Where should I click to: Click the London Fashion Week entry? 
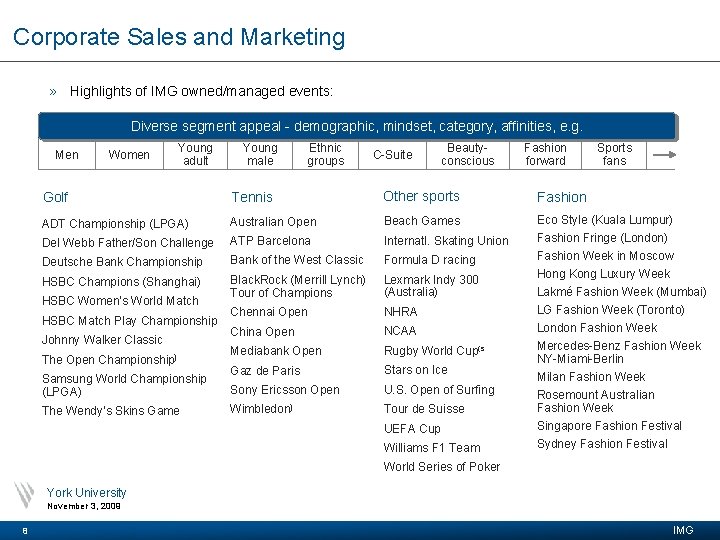(x=597, y=328)
